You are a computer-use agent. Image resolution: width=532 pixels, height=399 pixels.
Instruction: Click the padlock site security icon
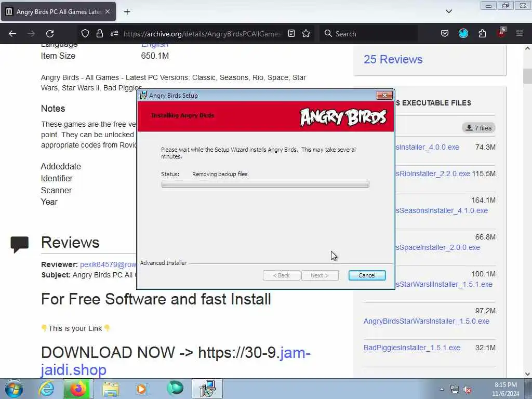click(99, 33)
